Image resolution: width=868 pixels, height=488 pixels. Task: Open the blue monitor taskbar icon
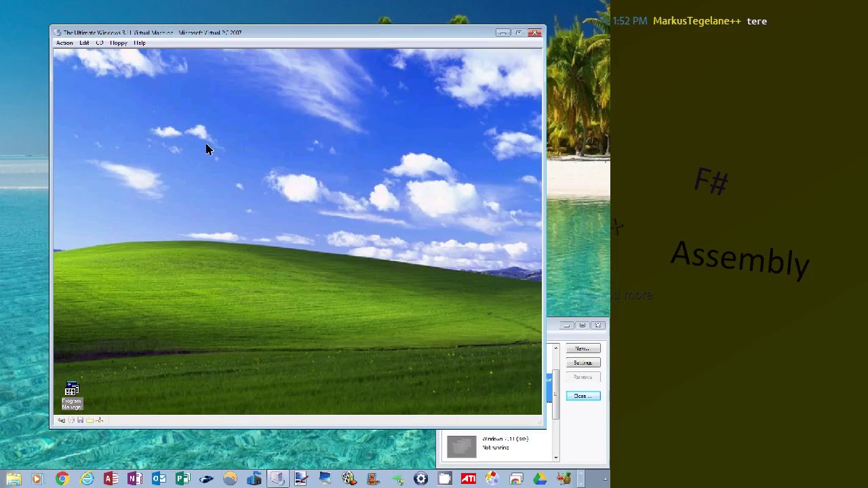(325, 479)
